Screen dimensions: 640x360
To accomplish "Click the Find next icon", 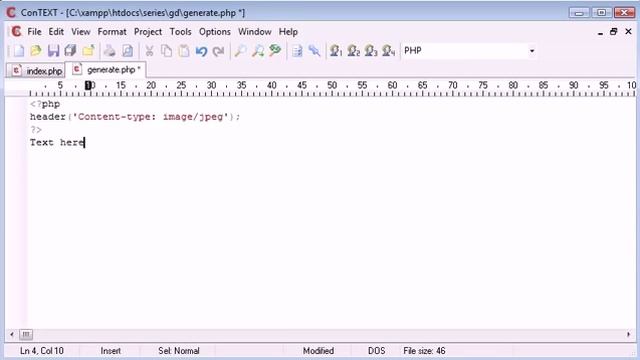I will pyautogui.click(x=258, y=51).
